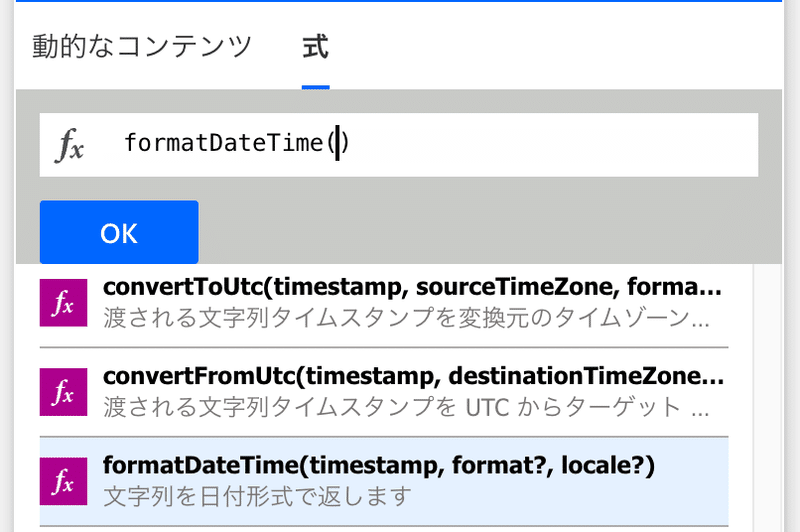Click the 文字列を日付形式で返します description
This screenshot has height=532, width=800.
tap(257, 496)
